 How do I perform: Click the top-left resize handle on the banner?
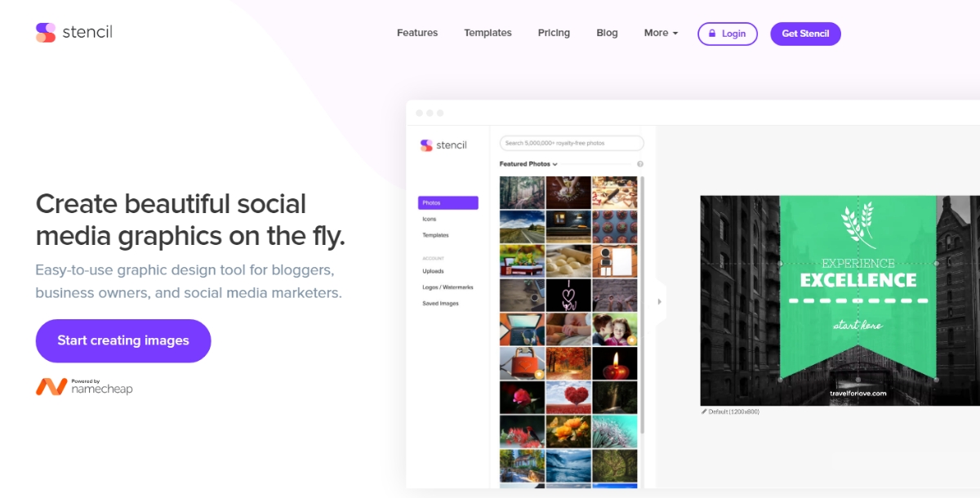pos(781,264)
